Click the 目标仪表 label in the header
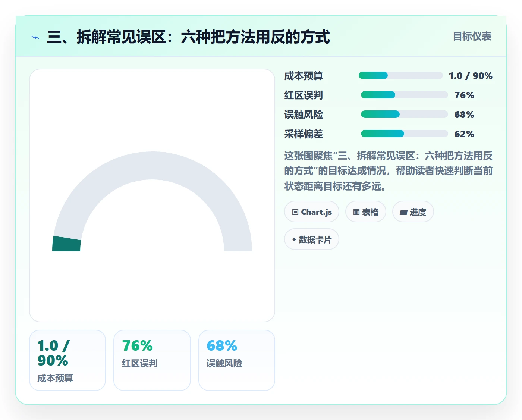 [x=472, y=37]
